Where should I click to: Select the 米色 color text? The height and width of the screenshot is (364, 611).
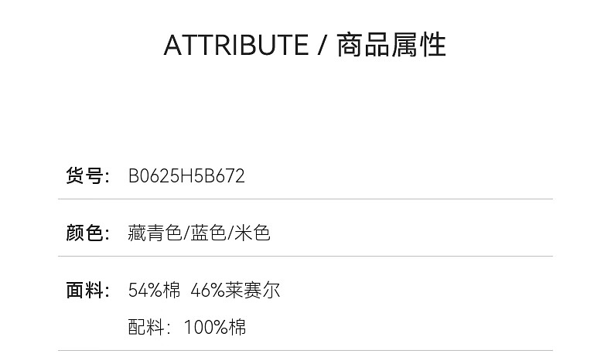tap(252, 233)
